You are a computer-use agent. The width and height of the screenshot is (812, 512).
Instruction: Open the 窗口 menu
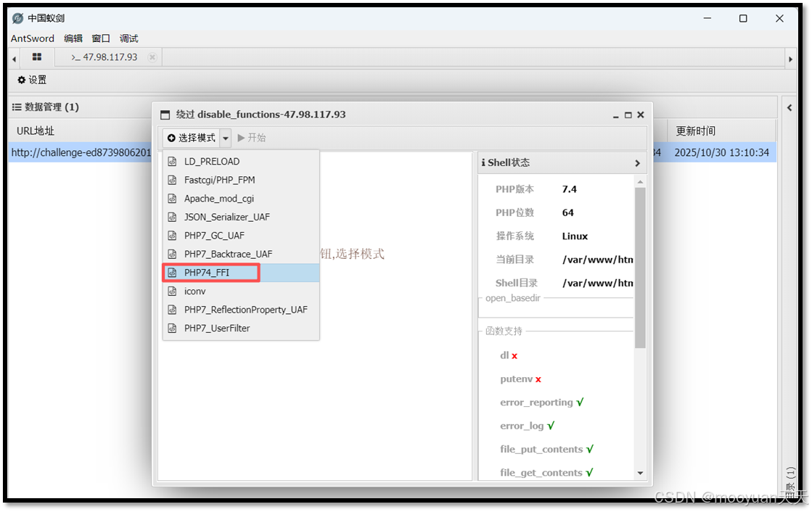pos(101,38)
